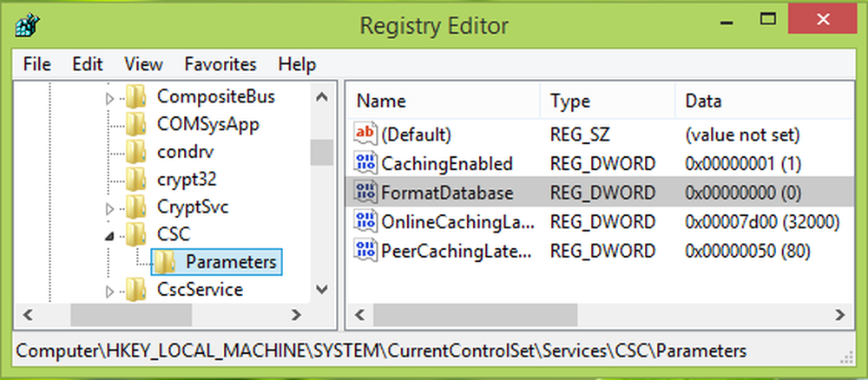
Task: Click the OnlineCachingLa... DWORD icon
Action: (365, 222)
